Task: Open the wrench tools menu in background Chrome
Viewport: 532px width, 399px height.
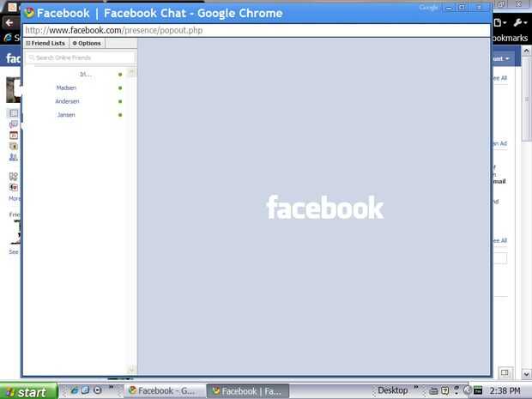Action: click(520, 22)
